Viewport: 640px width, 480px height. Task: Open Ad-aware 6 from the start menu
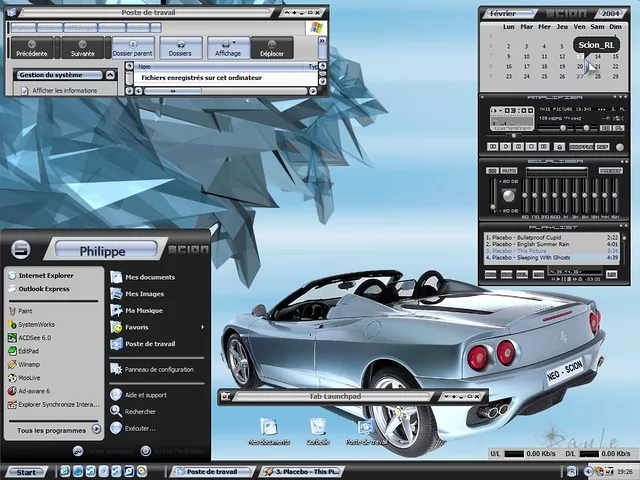coord(33,391)
